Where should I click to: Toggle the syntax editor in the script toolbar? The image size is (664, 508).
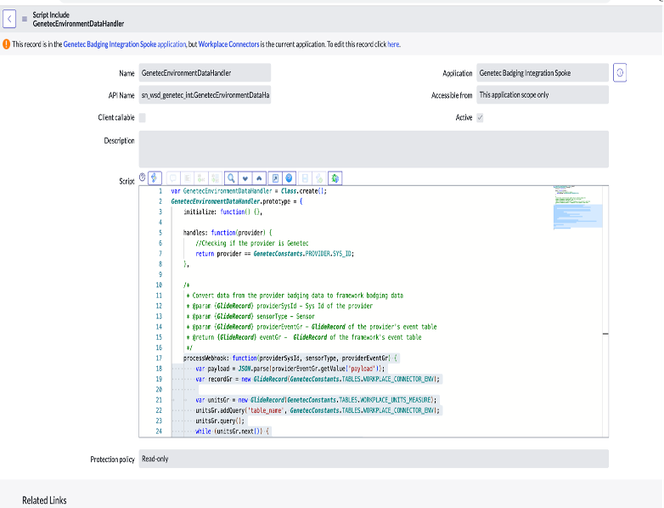pyautogui.click(x=155, y=178)
